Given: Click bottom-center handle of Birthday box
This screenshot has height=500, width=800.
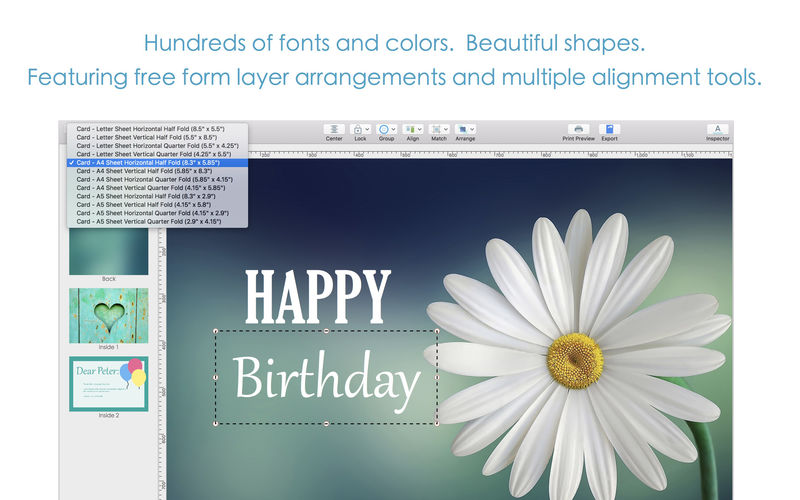Looking at the screenshot, I should coord(327,423).
